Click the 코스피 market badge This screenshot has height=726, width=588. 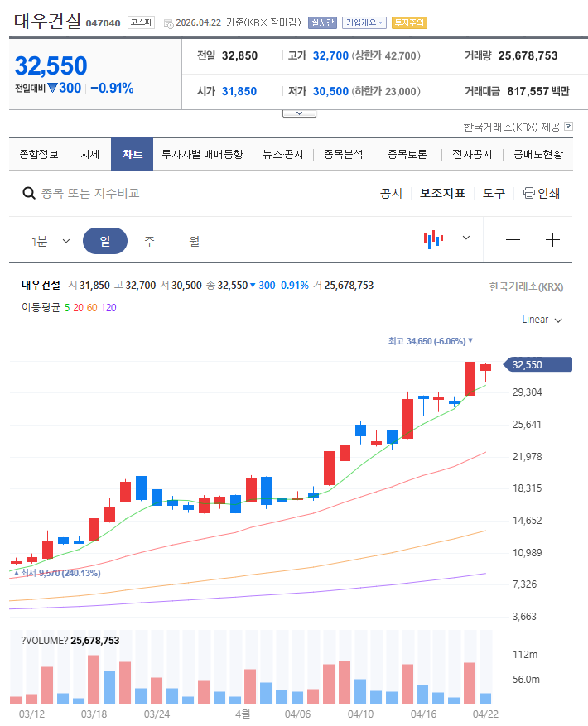pos(141,22)
